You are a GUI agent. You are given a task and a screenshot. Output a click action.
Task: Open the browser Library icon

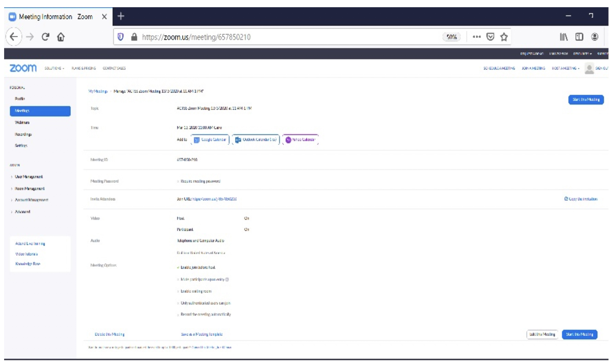[x=564, y=37]
